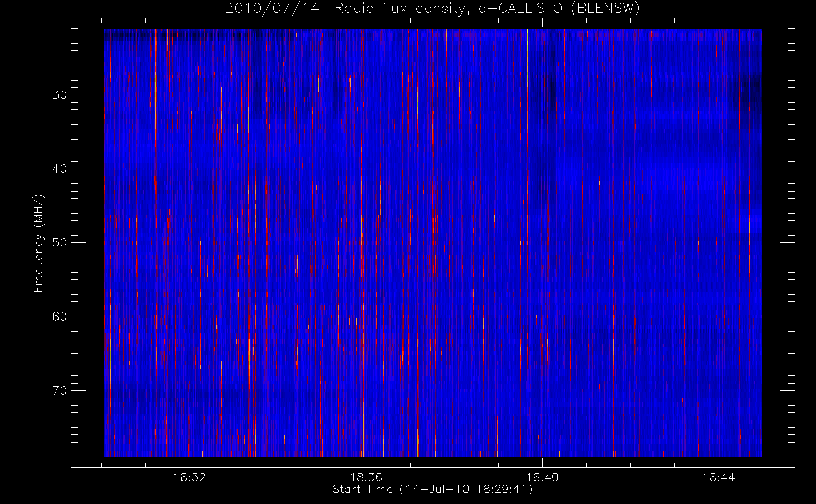Click the 70 frequency tick label
This screenshot has width=816, height=504.
[60, 390]
